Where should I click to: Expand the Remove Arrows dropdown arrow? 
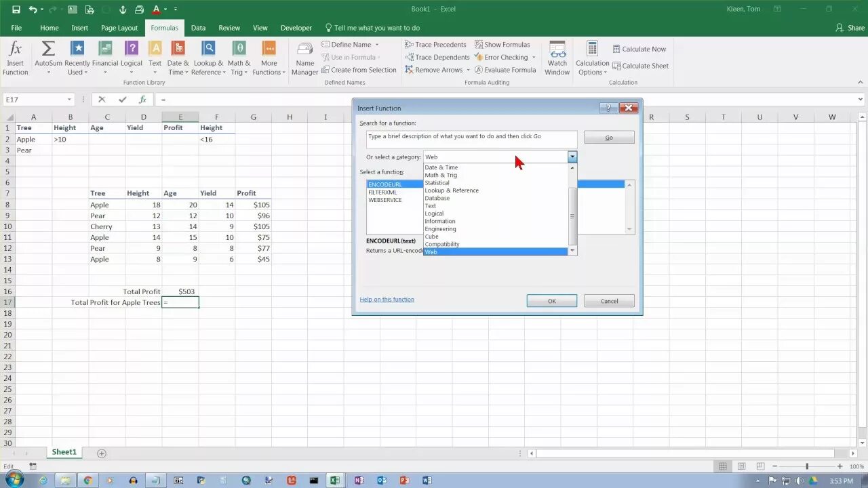(468, 70)
